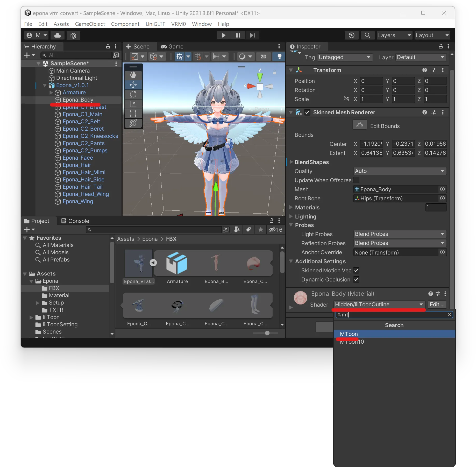Open the version control toolbar icon

(x=73, y=35)
